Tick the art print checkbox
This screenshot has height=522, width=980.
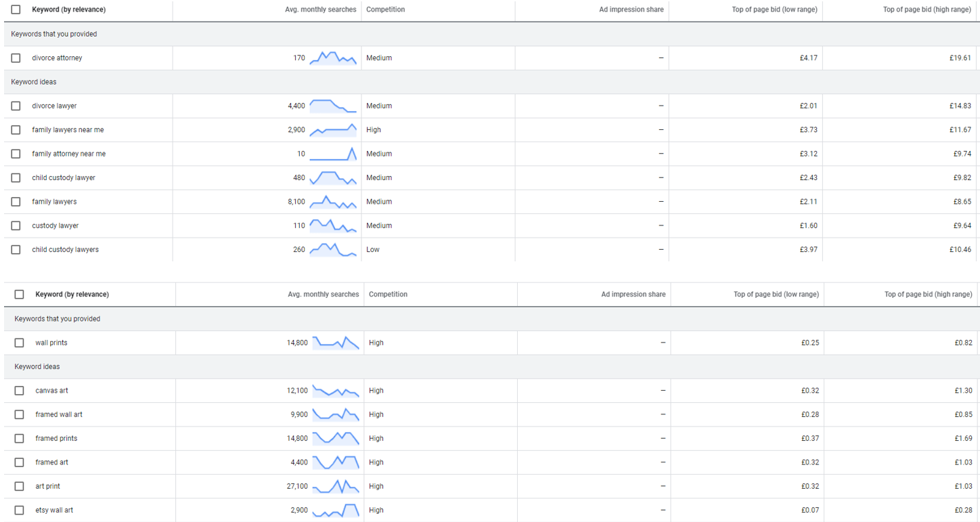(x=19, y=486)
